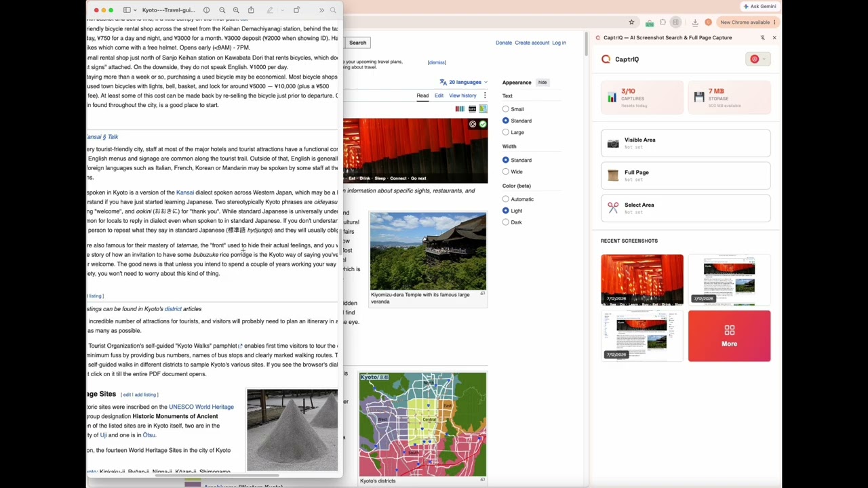Open the red torii gate recent screenshot
Viewport: 868px width, 488px height.
click(642, 279)
